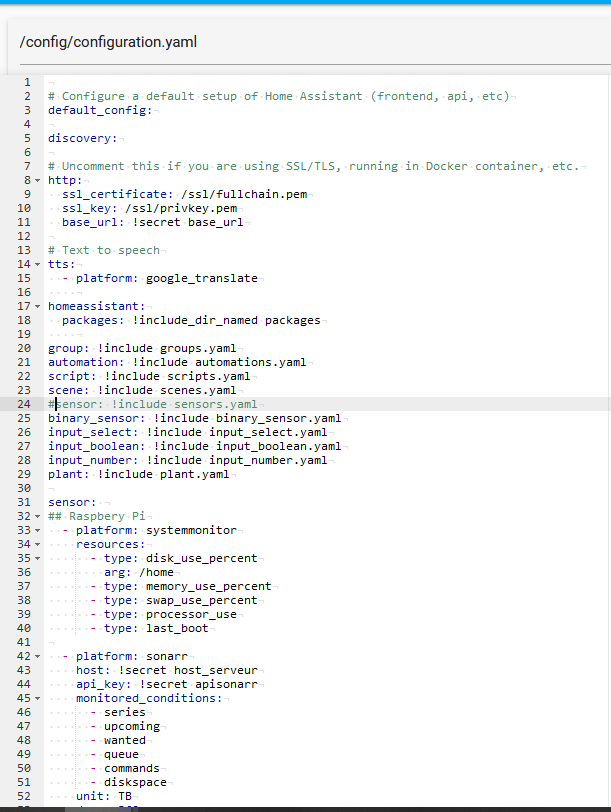Fold the monitored_conditions list
Screen dimensions: 611x812
[38, 698]
